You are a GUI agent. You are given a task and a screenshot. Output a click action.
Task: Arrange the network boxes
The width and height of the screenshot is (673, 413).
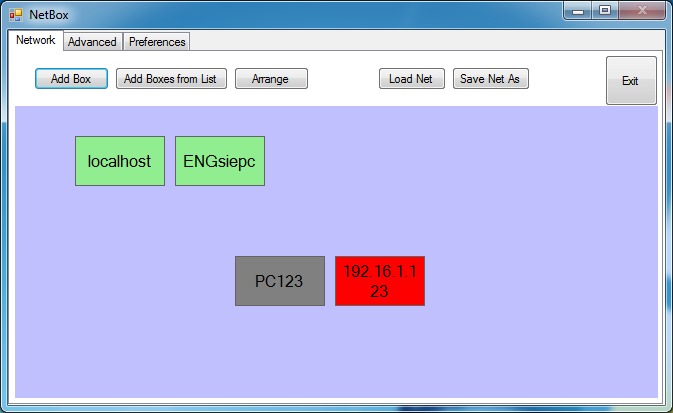point(271,79)
